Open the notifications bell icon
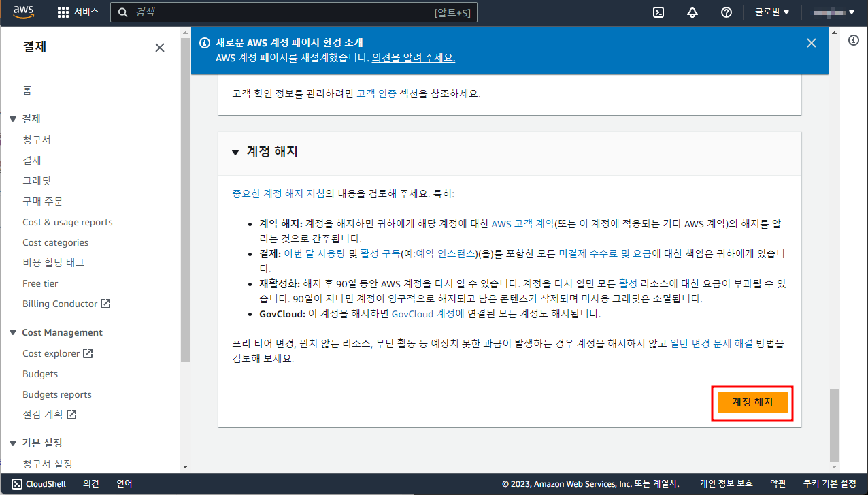This screenshot has width=868, height=495. pos(692,12)
